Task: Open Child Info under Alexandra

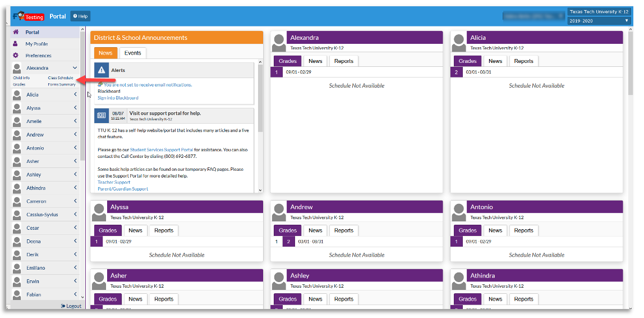Action: [x=21, y=78]
